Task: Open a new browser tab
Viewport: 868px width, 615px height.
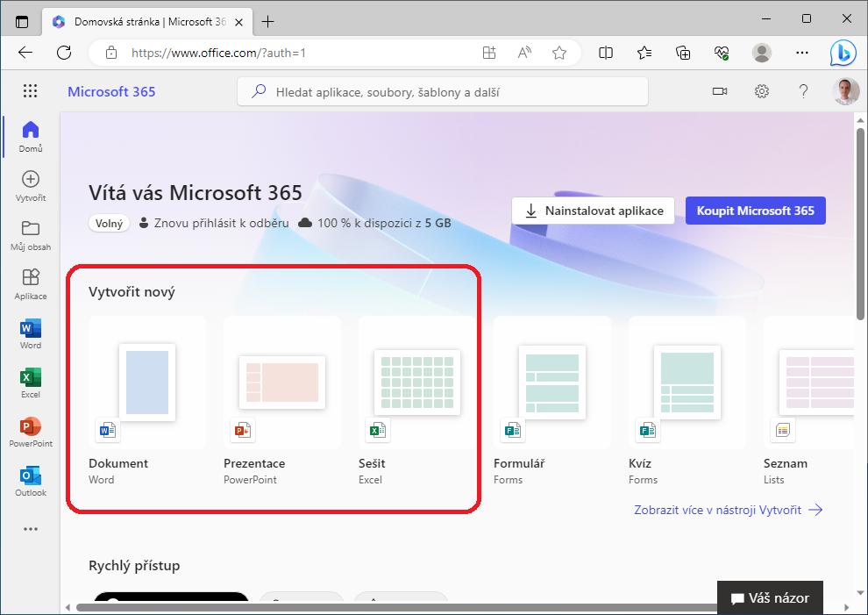Action: (268, 22)
